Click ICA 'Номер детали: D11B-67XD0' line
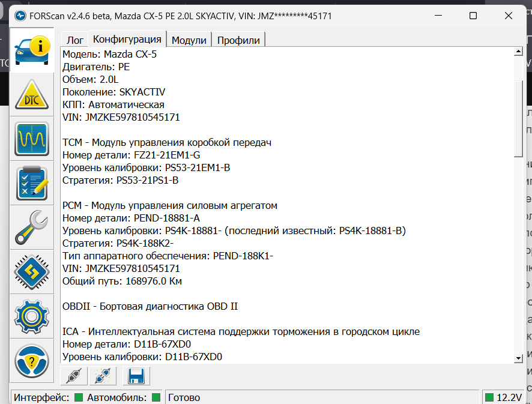Screen dimensions: 532x404 click(127, 344)
